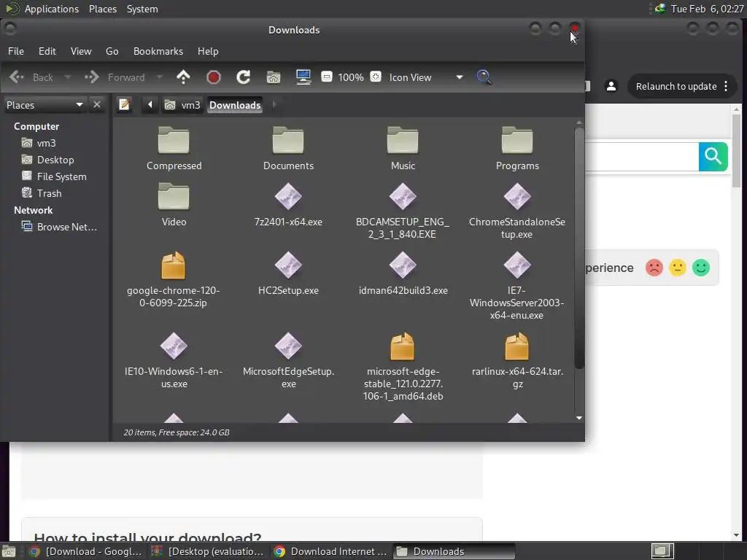
Task: Select the IE7-WindowsServer2003-x64-enu.exe icon
Action: tap(517, 265)
